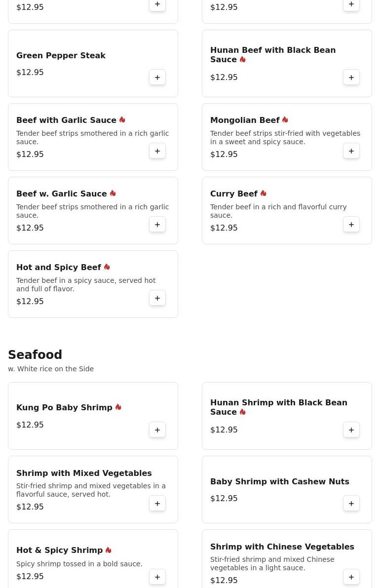Open the Curry Beef item title
380x588 pixels.
(234, 194)
